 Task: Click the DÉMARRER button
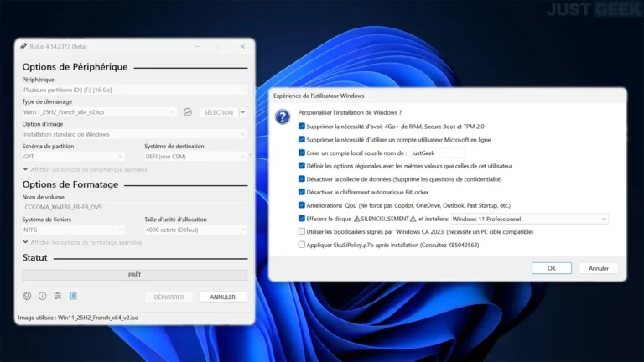pos(169,297)
